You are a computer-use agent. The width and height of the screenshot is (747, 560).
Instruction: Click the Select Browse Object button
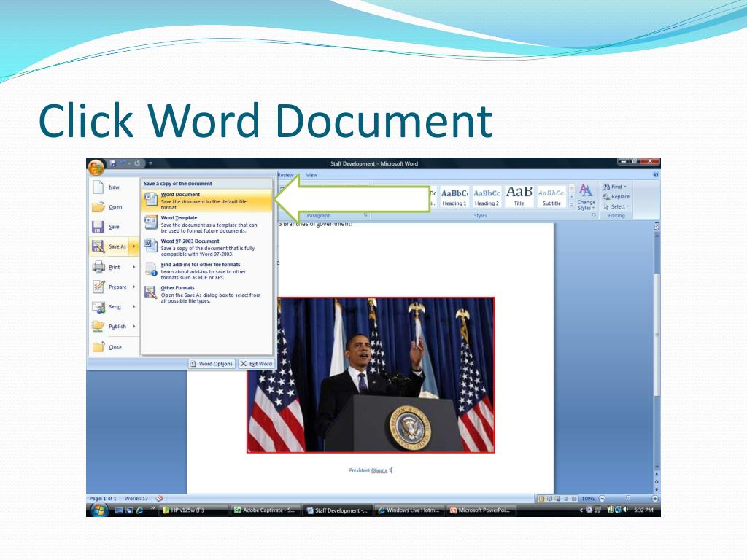tap(657, 481)
